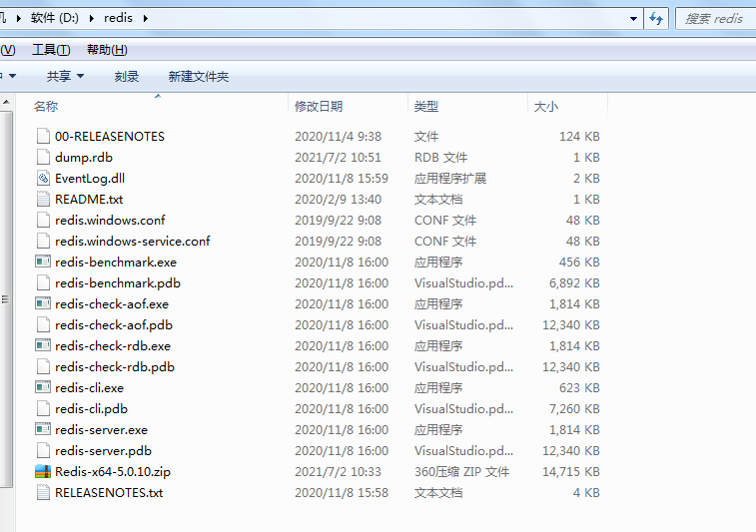The width and height of the screenshot is (756, 532).
Task: Open the address bar history dropdown
Action: [x=633, y=19]
